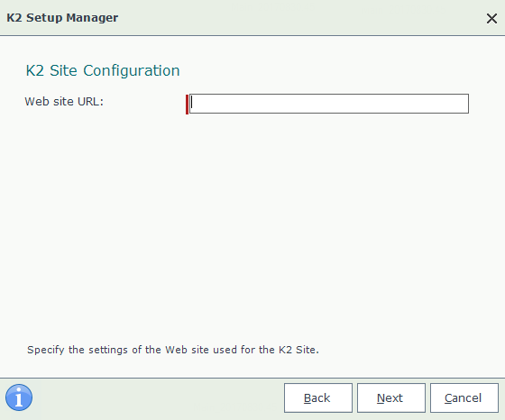Focus the Web site URL text box
This screenshot has width=505, height=420.
329,104
